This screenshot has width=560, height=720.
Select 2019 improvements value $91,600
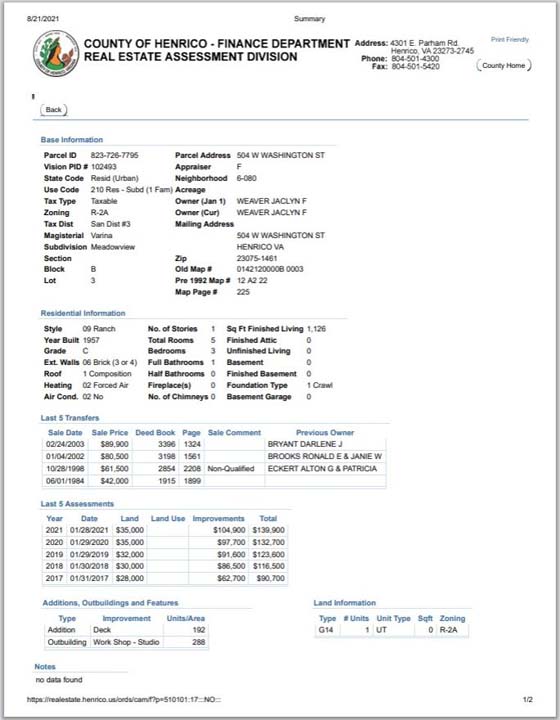click(x=231, y=554)
